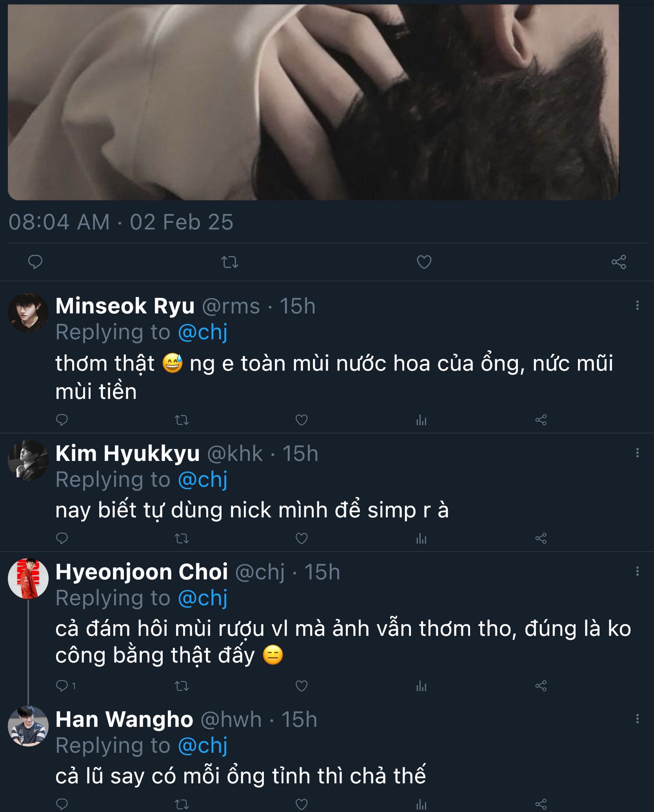Open more options on Minseok Ryu's reply
Screen dimensions: 654x812
point(637,305)
